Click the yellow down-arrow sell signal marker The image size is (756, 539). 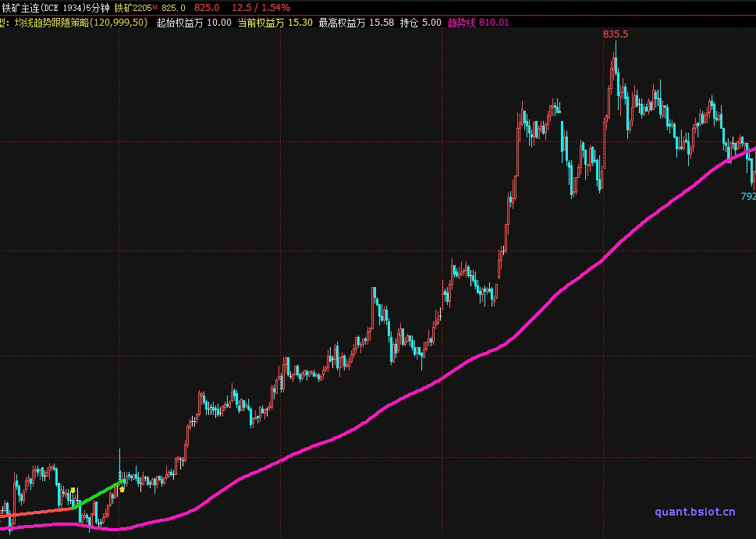point(73,491)
